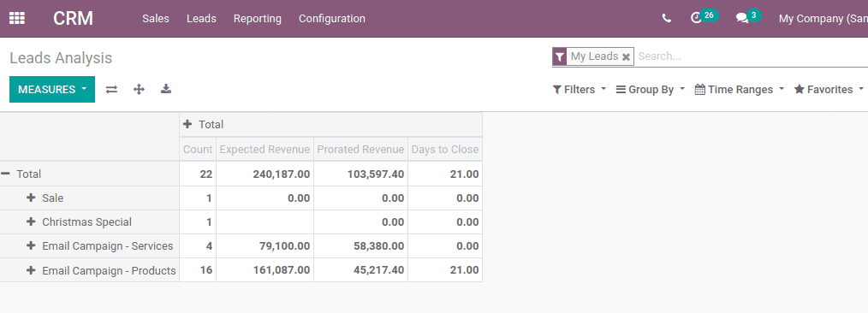Sort by Days to Close column header
The width and height of the screenshot is (868, 313).
point(445,150)
